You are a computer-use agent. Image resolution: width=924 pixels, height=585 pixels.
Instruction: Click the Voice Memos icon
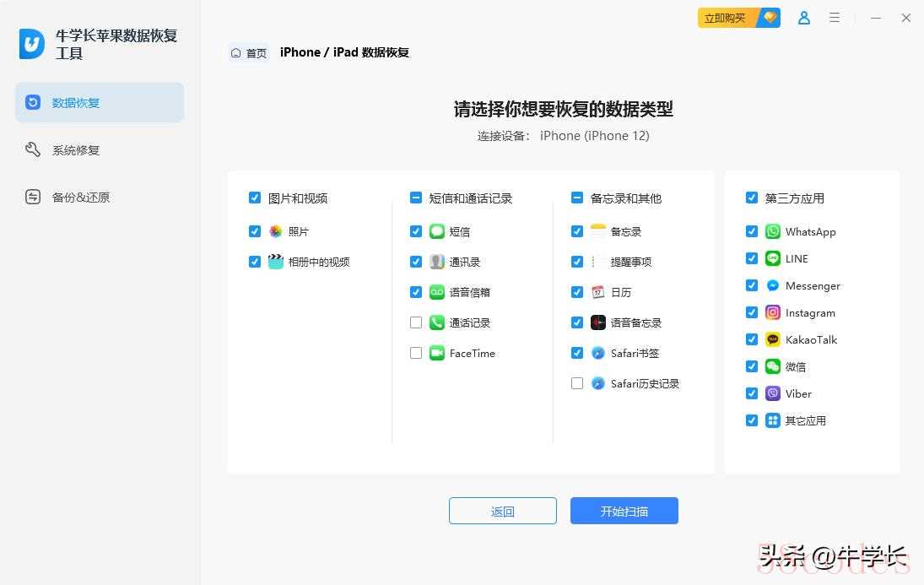pos(598,322)
